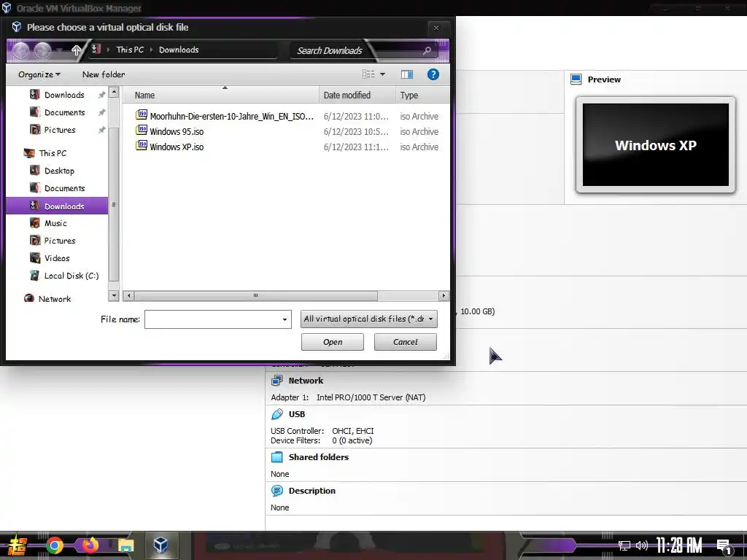Go up one folder level with arrow icon
Screen dimensions: 747x560
[x=76, y=50]
